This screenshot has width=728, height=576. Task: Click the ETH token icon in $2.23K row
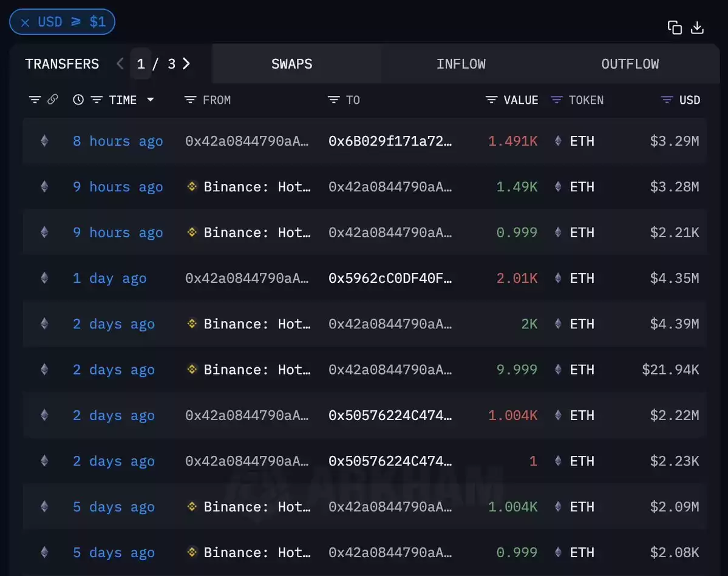pos(558,461)
